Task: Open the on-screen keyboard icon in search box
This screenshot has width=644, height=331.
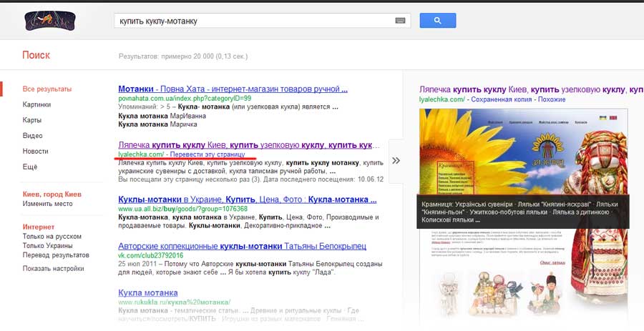Action: [x=400, y=21]
